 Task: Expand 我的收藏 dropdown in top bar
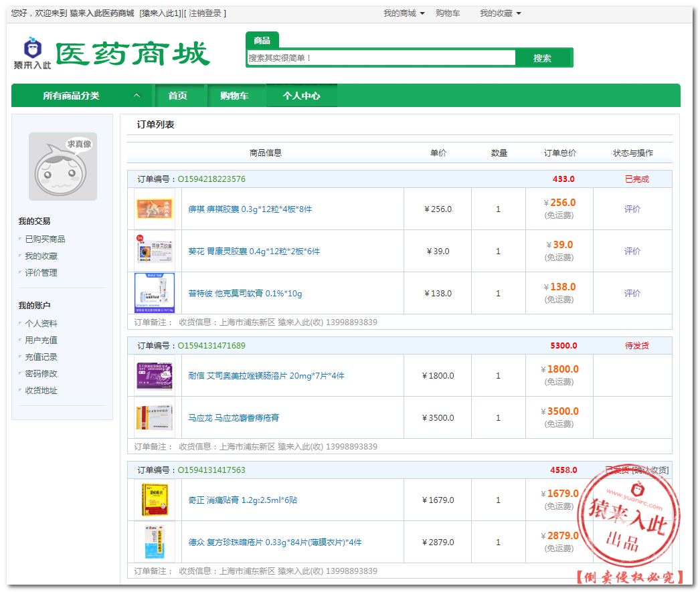(500, 13)
